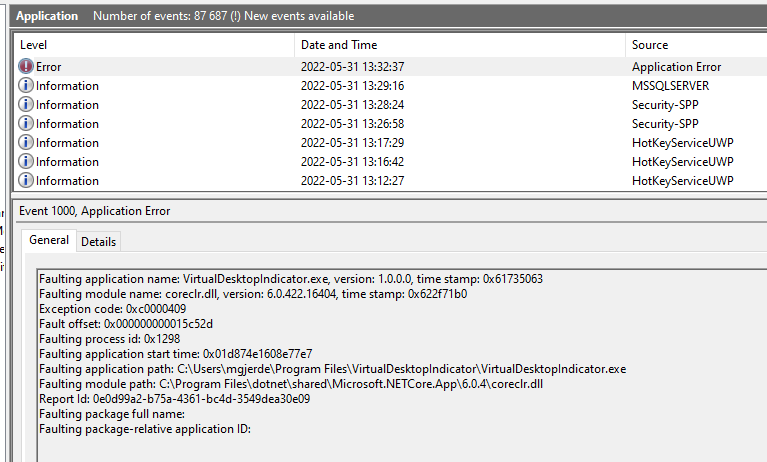Click the info icon of the 13:17:29 event
Image resolution: width=767 pixels, height=462 pixels.
[26, 142]
